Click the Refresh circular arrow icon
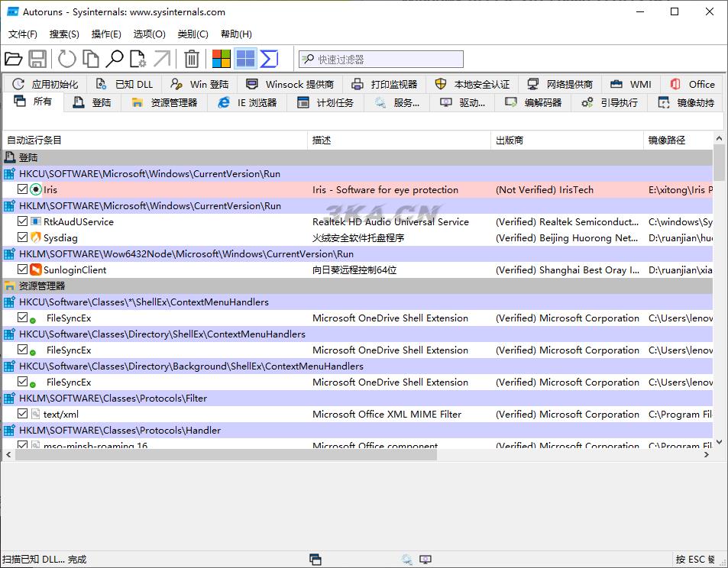 67,59
